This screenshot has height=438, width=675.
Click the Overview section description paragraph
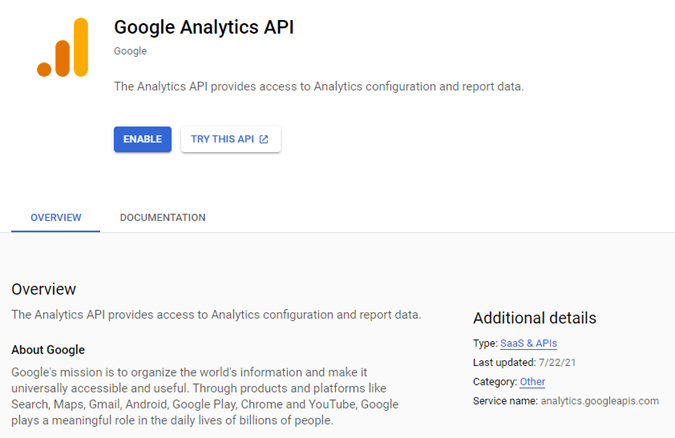coord(216,314)
